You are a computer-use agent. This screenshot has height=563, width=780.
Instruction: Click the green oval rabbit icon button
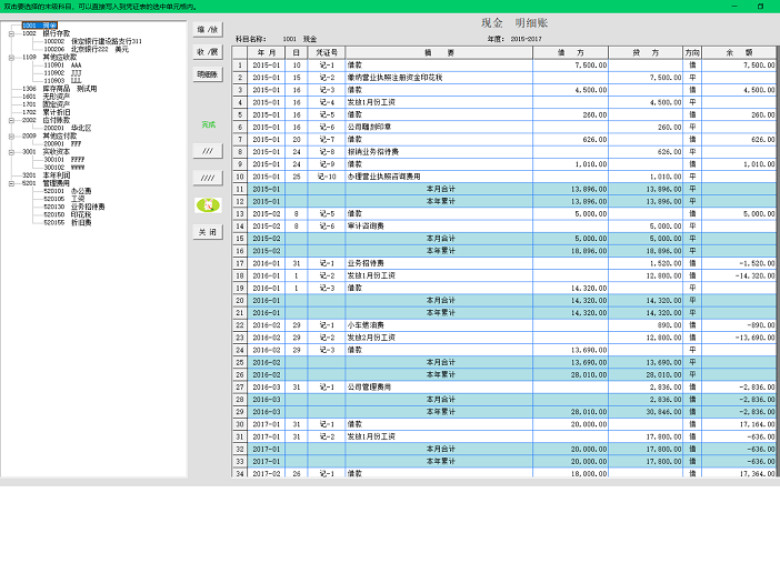(208, 205)
